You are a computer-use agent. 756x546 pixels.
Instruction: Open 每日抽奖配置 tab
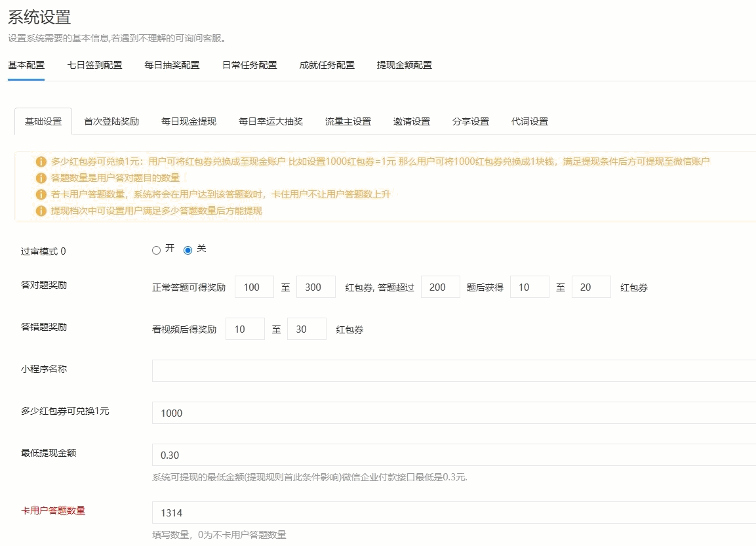click(x=172, y=65)
